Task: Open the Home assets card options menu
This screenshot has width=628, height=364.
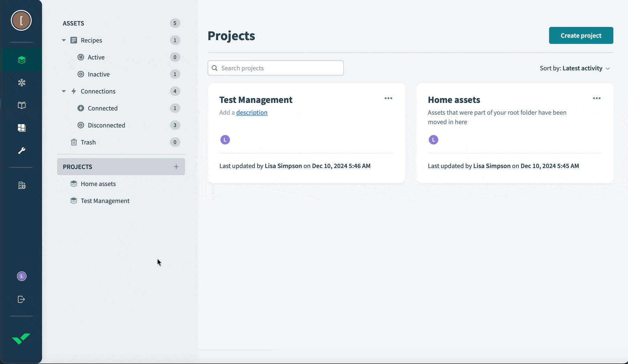Action: [x=596, y=98]
